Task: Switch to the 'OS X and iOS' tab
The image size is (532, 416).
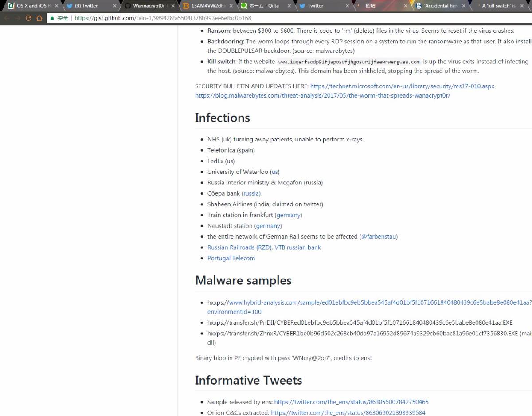Action: click(x=34, y=6)
